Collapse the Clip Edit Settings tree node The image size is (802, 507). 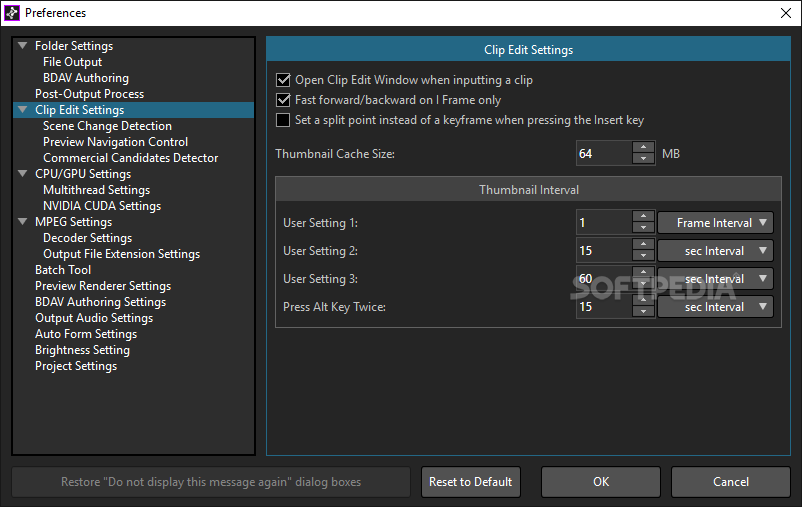tap(23, 109)
